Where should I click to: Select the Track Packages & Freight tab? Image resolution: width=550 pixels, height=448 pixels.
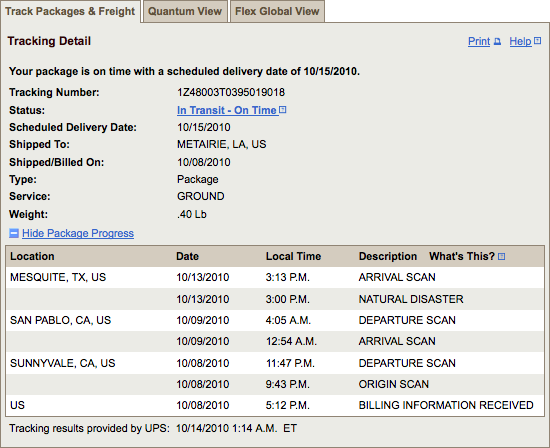[70, 11]
